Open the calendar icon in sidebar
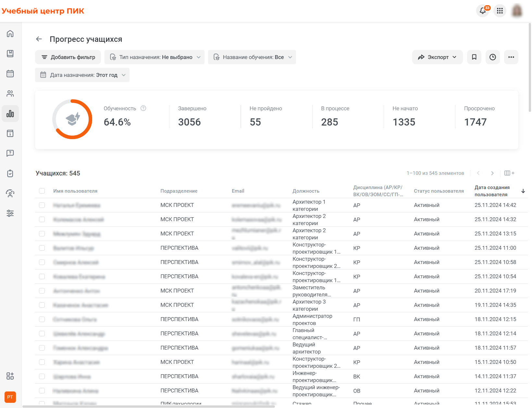This screenshot has width=532, height=408. tap(10, 74)
